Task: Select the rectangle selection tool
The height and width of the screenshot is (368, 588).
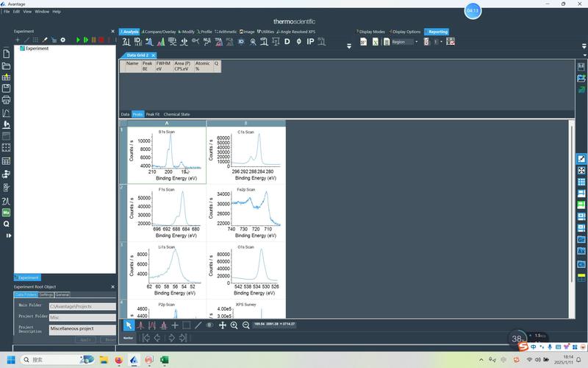Action: point(187,325)
